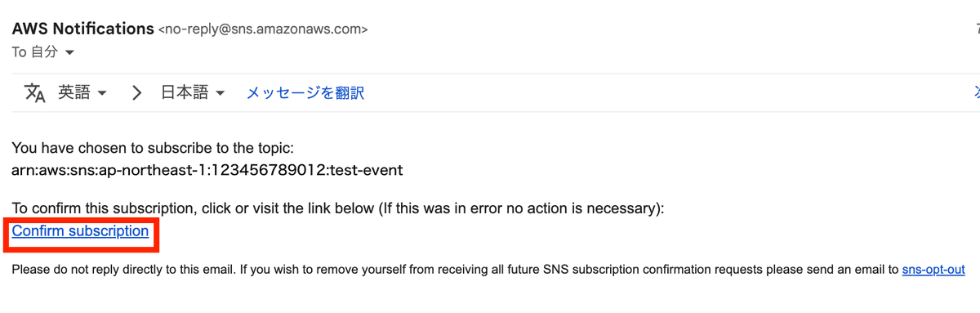This screenshot has height=313, width=980.
Task: Click the 'Please do not reply' footer text
Action: 455,269
